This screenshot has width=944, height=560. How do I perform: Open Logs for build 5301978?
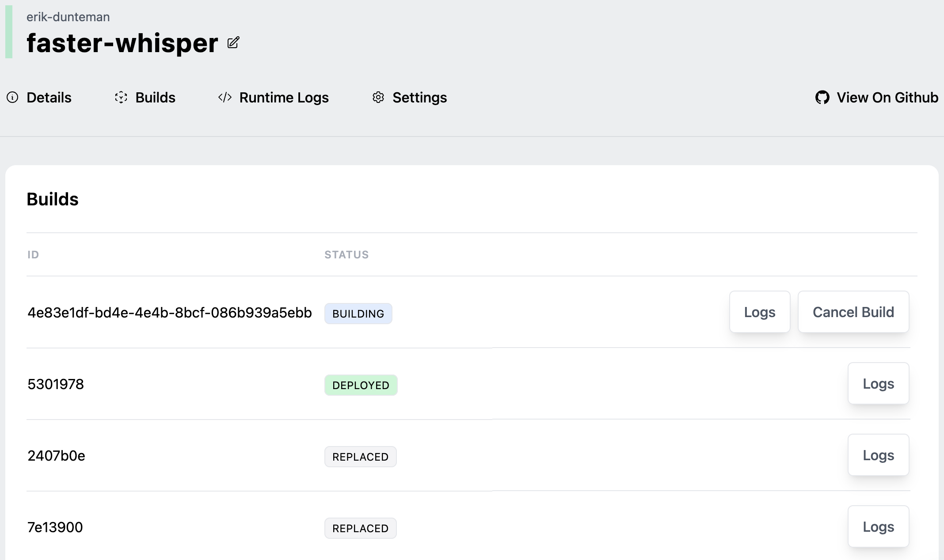tap(878, 384)
